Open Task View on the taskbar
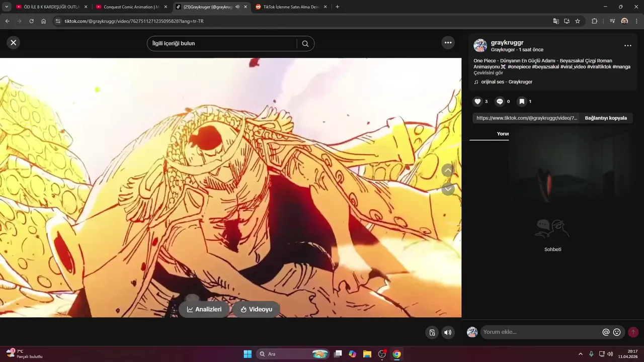Screen dimensions: 644x362 pyautogui.click(x=338, y=354)
